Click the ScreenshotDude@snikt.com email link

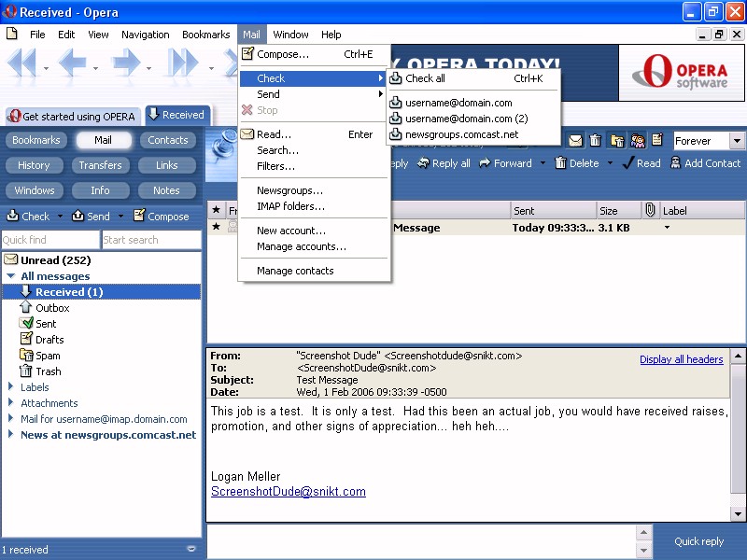point(289,492)
